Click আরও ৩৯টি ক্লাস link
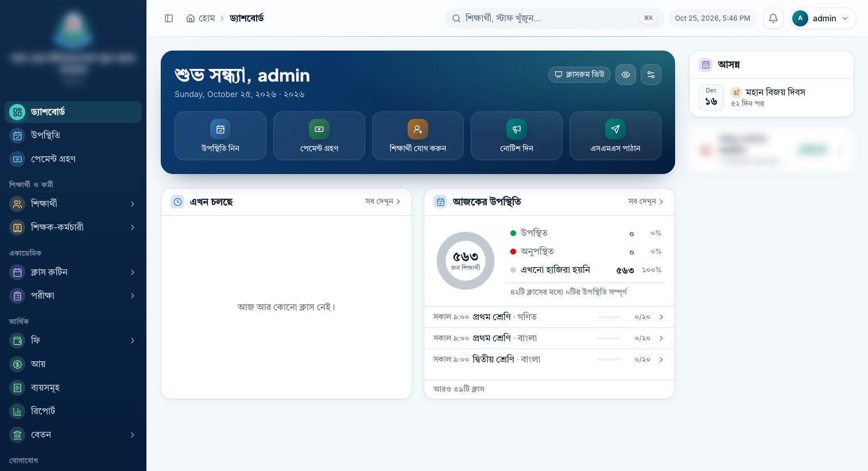Image resolution: width=868 pixels, height=471 pixels. pyautogui.click(x=459, y=389)
